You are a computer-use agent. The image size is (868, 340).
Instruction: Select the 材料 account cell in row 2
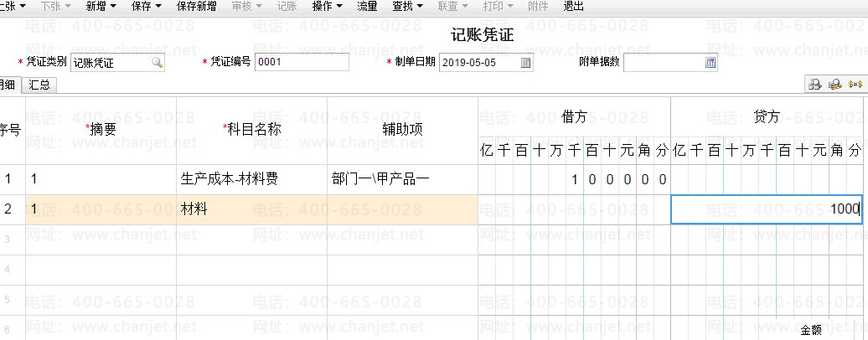[x=251, y=209]
